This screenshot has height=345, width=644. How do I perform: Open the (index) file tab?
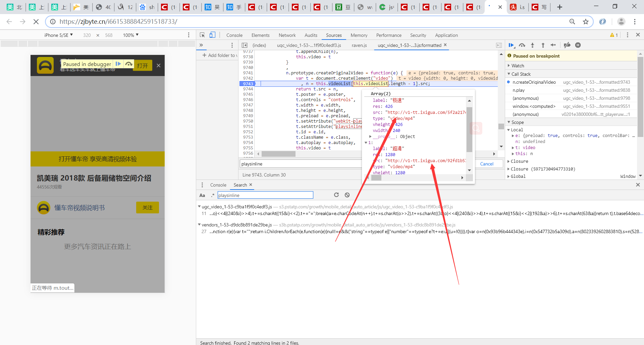[x=259, y=45]
